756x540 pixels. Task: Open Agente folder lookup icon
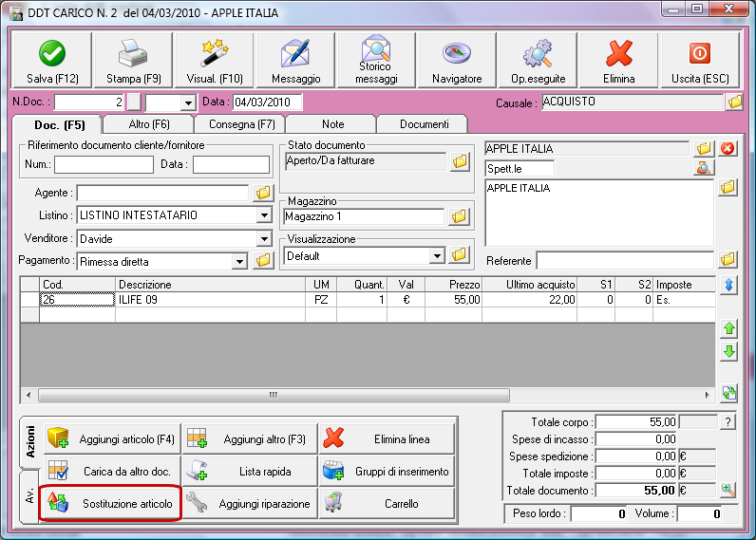click(263, 194)
